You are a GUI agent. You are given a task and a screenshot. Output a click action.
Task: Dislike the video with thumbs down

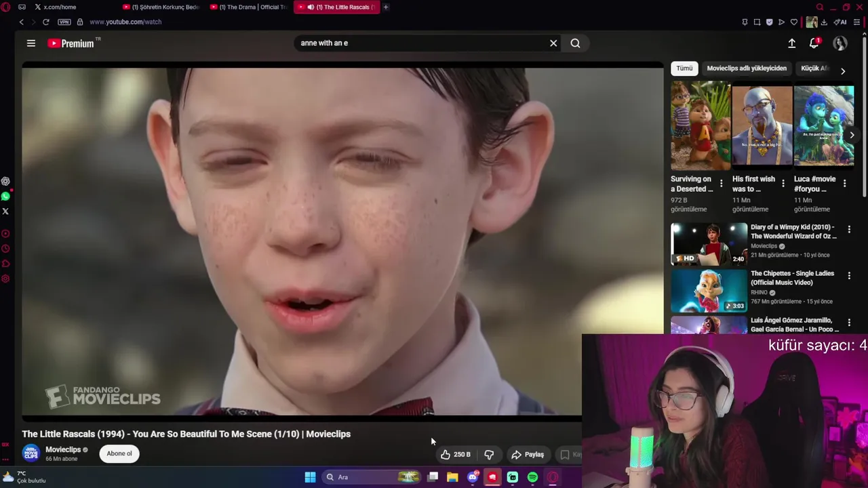click(489, 455)
